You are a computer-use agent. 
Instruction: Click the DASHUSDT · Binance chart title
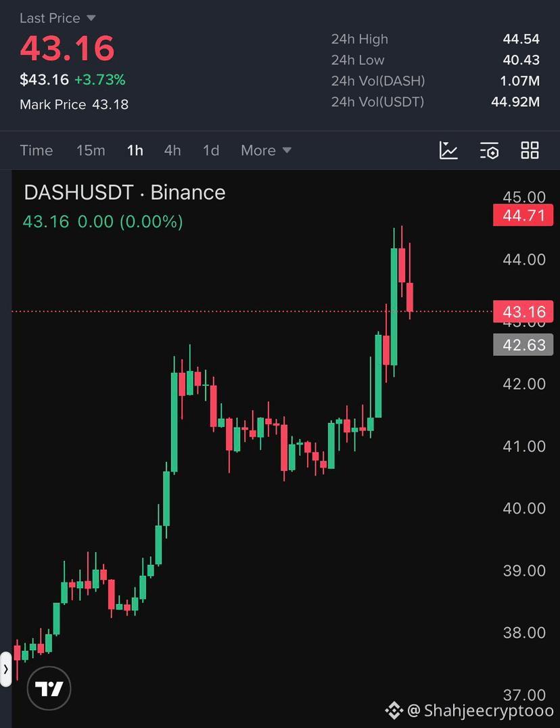point(124,192)
